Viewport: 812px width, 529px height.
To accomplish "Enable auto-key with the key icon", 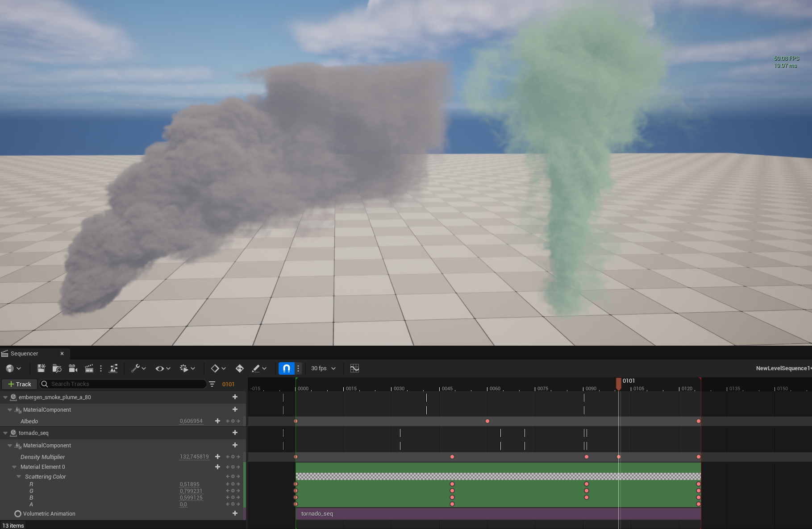I will pyautogui.click(x=239, y=368).
